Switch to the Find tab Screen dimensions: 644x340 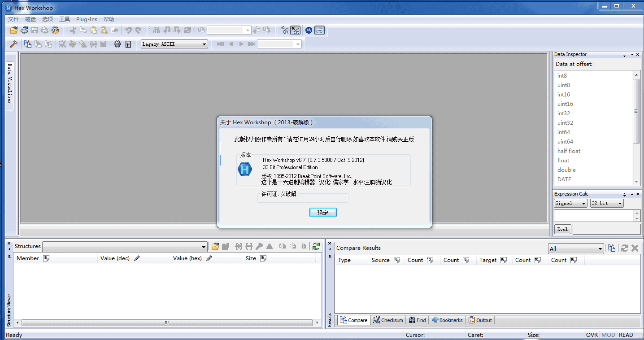point(418,320)
